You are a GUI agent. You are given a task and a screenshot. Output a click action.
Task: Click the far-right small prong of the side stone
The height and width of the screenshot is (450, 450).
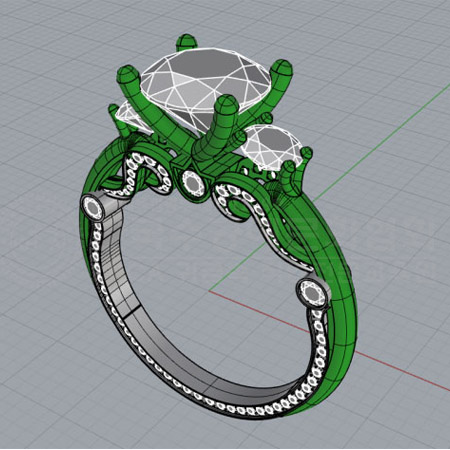(x=306, y=153)
